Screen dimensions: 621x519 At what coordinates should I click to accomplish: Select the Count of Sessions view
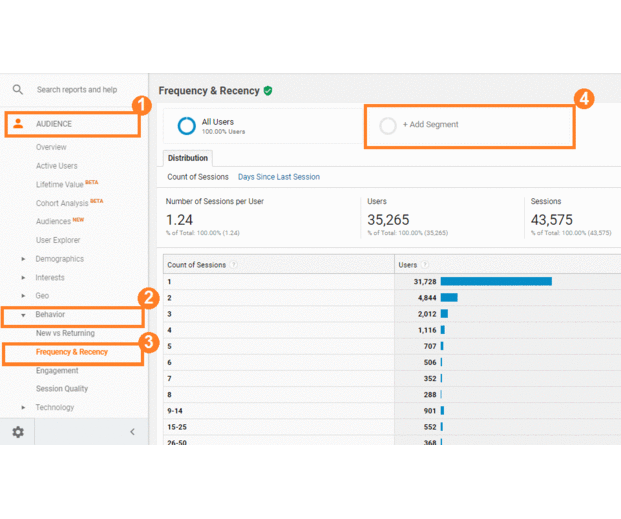[198, 177]
